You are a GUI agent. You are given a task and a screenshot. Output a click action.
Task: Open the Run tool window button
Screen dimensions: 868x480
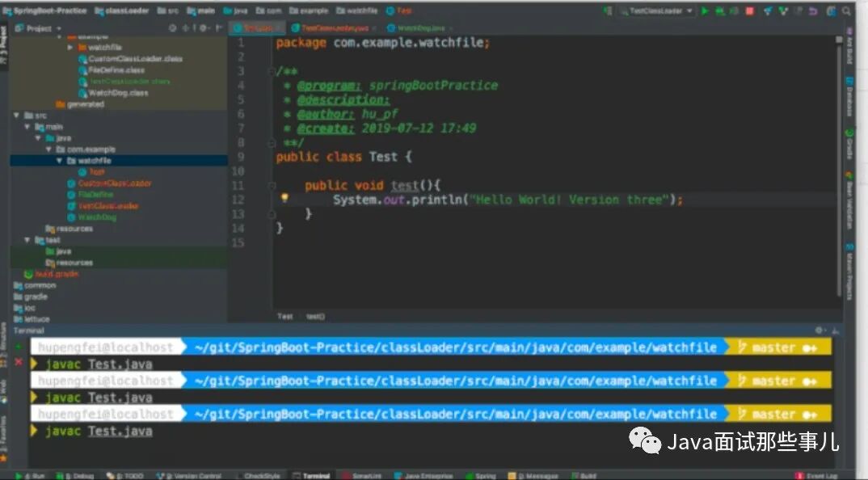(31, 476)
